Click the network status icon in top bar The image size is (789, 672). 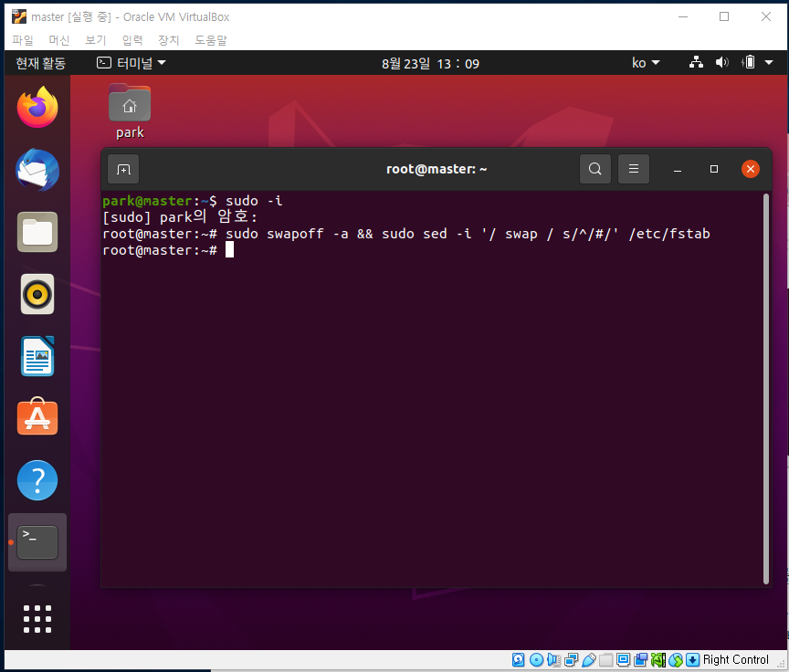696,63
